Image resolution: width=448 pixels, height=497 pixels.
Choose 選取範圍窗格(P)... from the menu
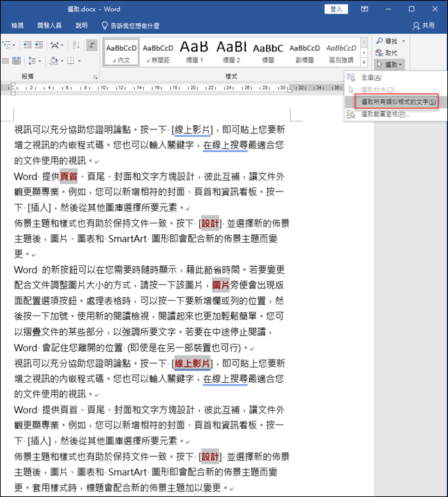tap(395, 114)
